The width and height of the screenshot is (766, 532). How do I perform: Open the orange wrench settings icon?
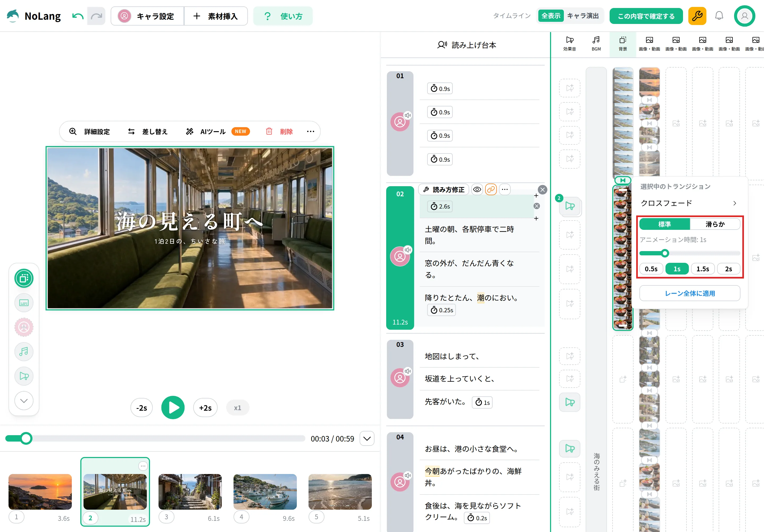[697, 16]
